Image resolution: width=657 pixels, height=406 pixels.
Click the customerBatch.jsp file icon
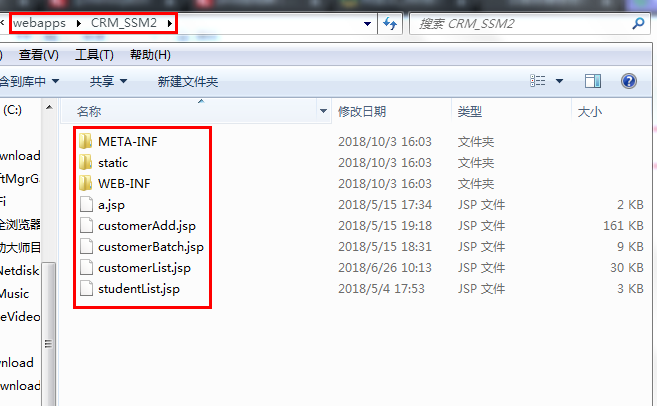pos(86,246)
